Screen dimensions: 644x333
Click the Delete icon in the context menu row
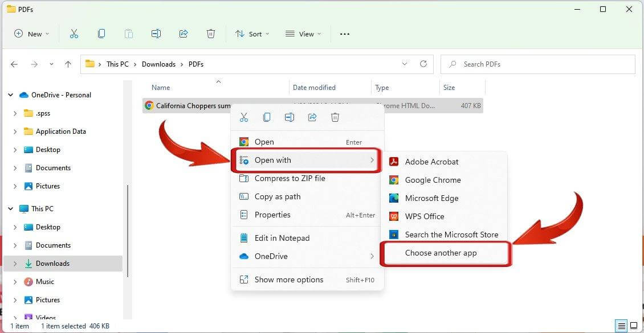point(335,117)
